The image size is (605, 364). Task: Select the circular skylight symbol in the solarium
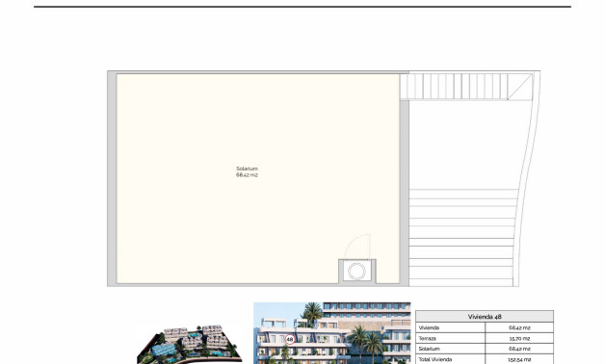click(356, 271)
